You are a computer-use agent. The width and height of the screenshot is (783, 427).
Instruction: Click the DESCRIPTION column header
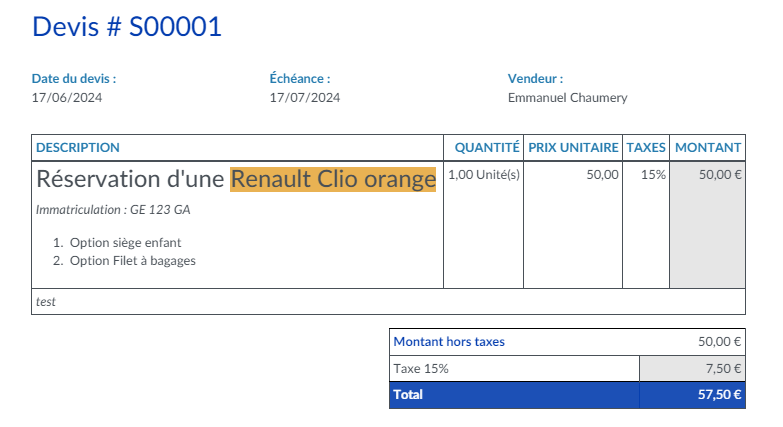[x=78, y=147]
